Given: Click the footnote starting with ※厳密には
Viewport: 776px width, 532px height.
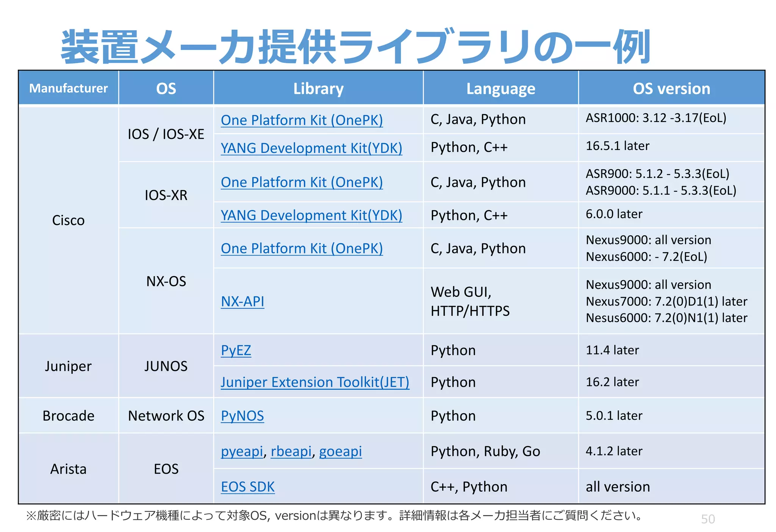Looking at the screenshot, I should pyautogui.click(x=334, y=515).
